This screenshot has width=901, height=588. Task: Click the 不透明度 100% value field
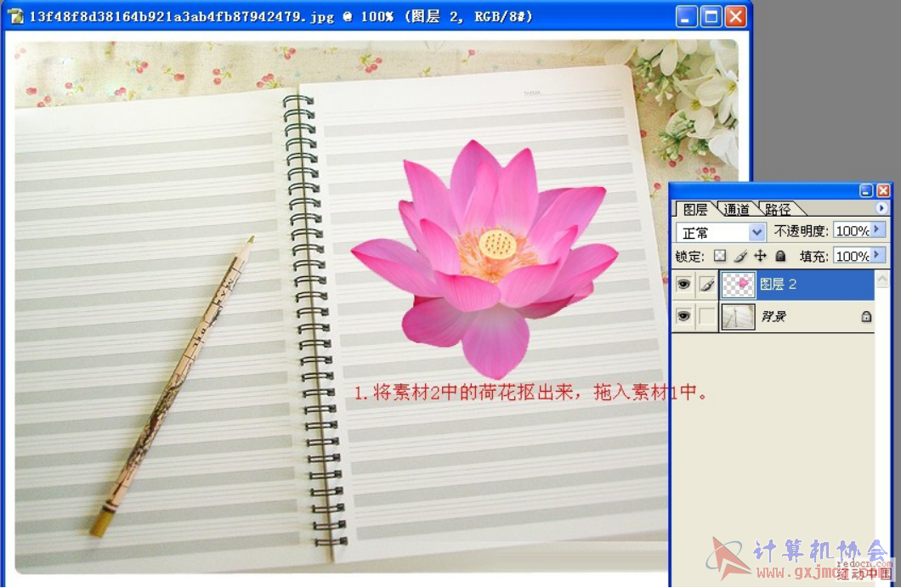pyautogui.click(x=853, y=230)
